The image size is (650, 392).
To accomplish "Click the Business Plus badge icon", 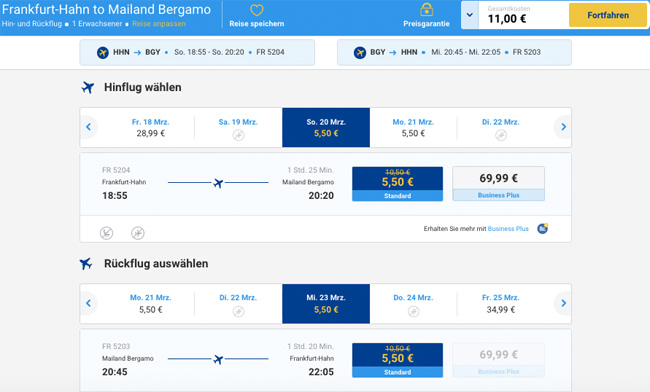I will tap(543, 228).
